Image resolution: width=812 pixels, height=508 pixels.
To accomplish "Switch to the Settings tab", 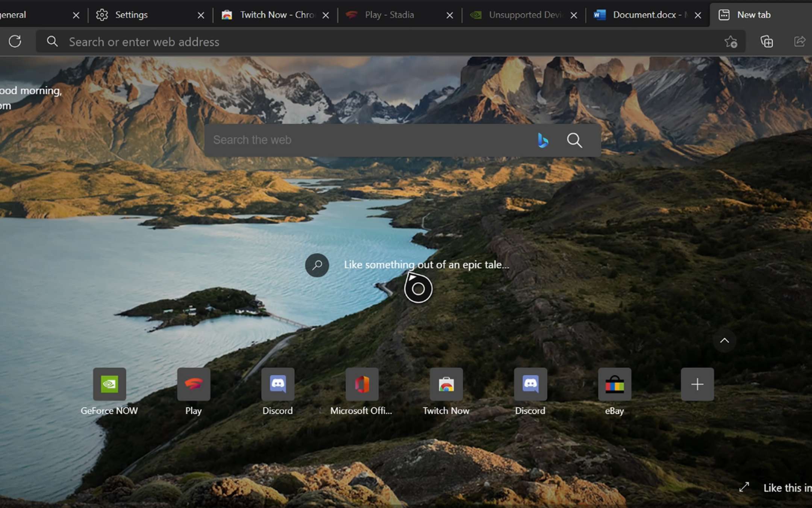I will (x=131, y=15).
